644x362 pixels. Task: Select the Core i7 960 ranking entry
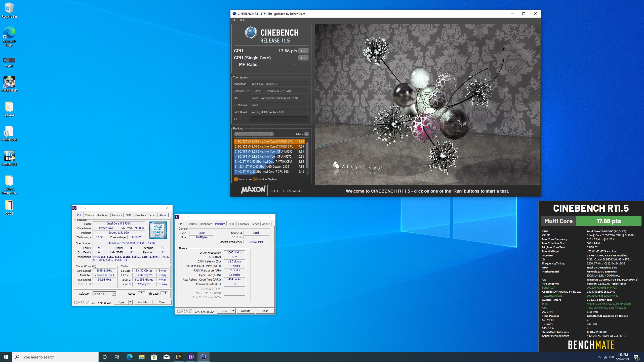[269, 172]
